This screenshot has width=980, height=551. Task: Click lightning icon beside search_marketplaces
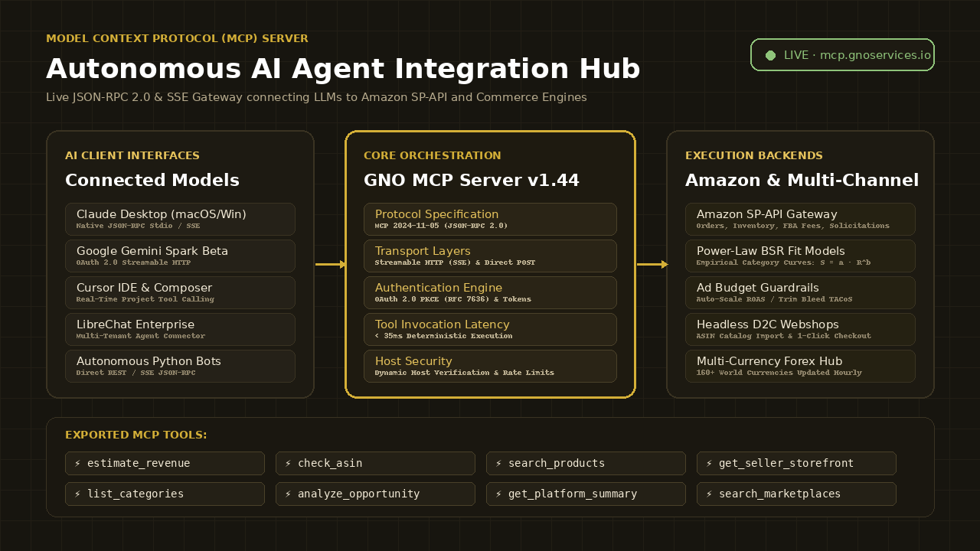point(709,494)
